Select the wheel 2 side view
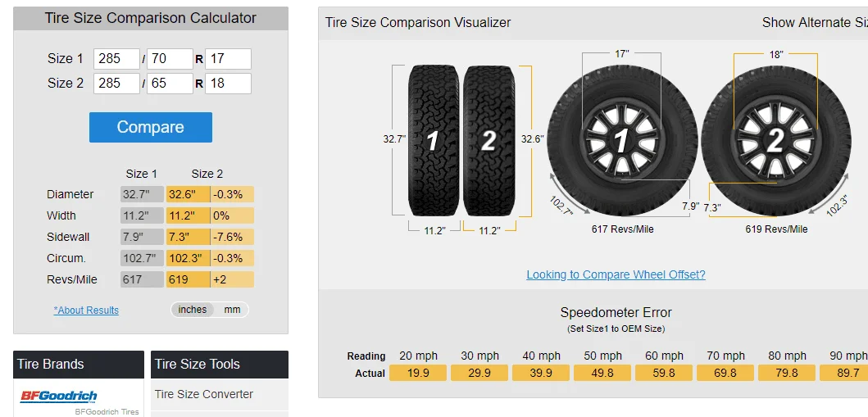The width and height of the screenshot is (868, 417). pos(775,141)
